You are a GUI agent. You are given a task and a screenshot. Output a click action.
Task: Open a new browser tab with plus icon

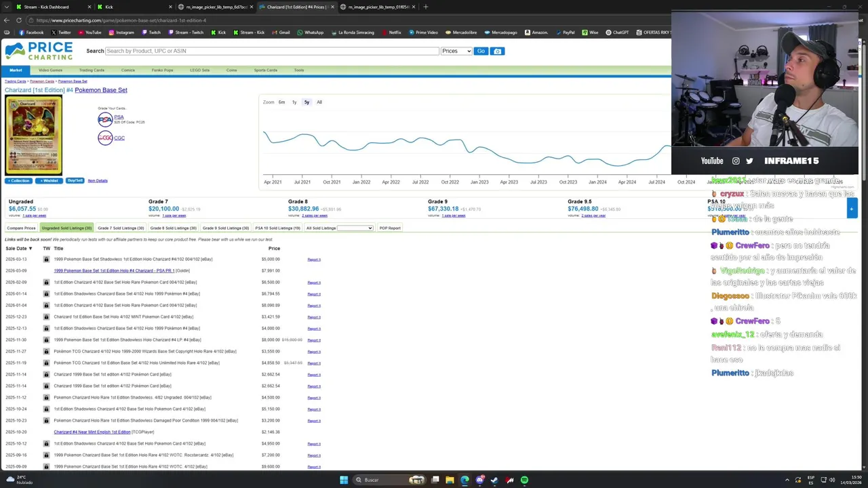coord(425,7)
